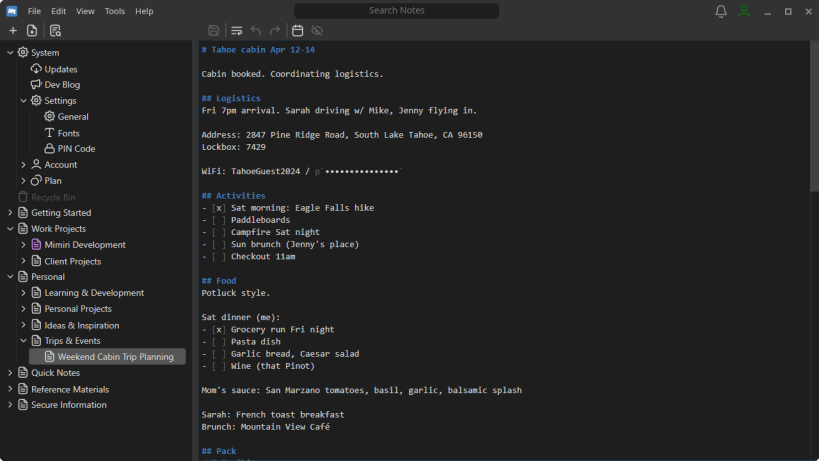Open the Edit menu
The width and height of the screenshot is (819, 461).
(58, 11)
